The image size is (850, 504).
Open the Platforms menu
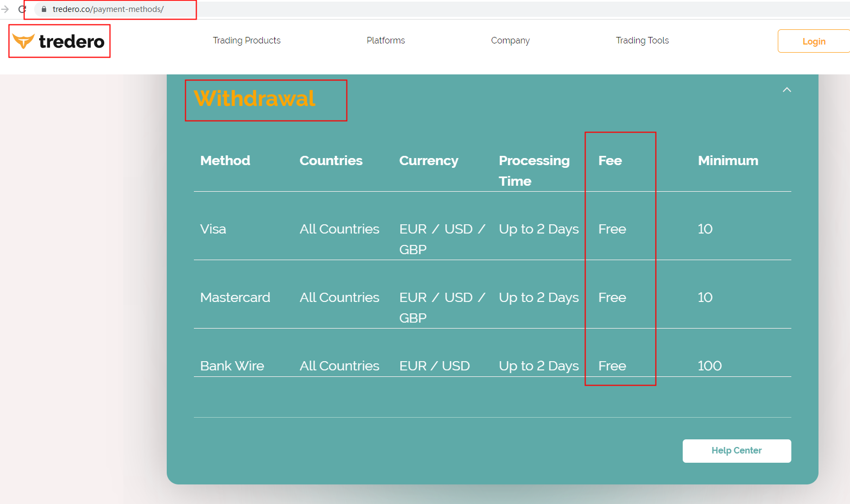point(386,40)
